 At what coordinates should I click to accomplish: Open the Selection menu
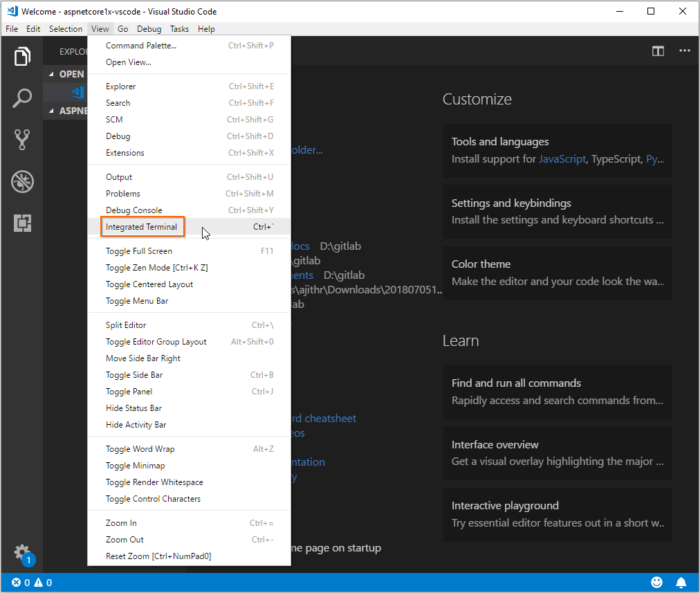click(66, 29)
